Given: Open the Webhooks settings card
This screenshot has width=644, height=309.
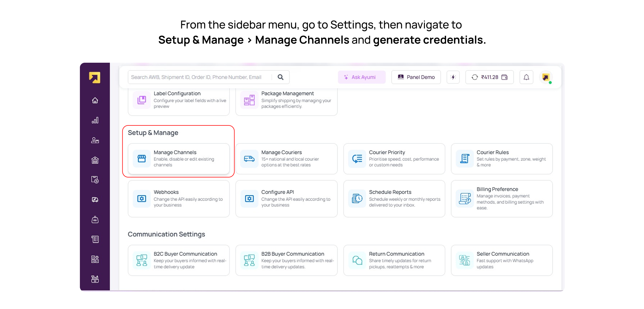Looking at the screenshot, I should (x=179, y=199).
